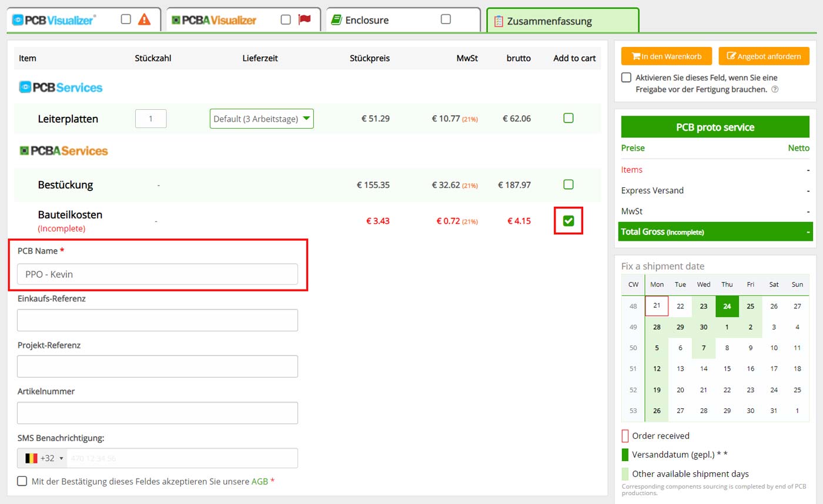Screen dimensions: 823x504
Task: Uncheck Bauteilkosten add to cart checkbox
Action: pyautogui.click(x=568, y=221)
